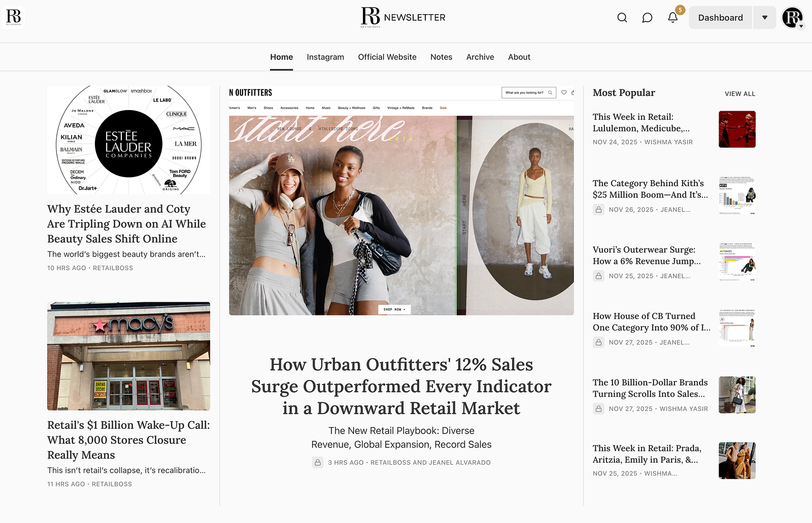Click RETAILBOSS AND JEANEL ALVARADO byline
Screen dimensions: 812x523
(430, 463)
